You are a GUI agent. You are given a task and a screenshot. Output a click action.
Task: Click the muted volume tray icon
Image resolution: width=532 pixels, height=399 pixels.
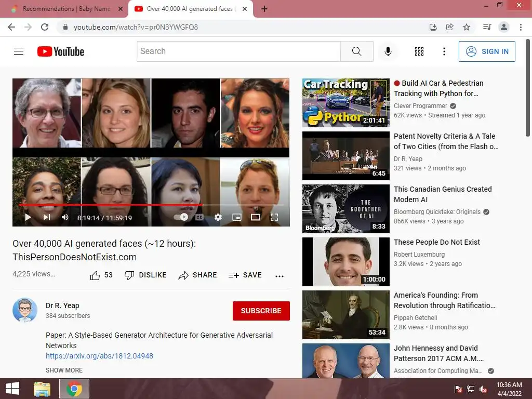click(x=483, y=389)
